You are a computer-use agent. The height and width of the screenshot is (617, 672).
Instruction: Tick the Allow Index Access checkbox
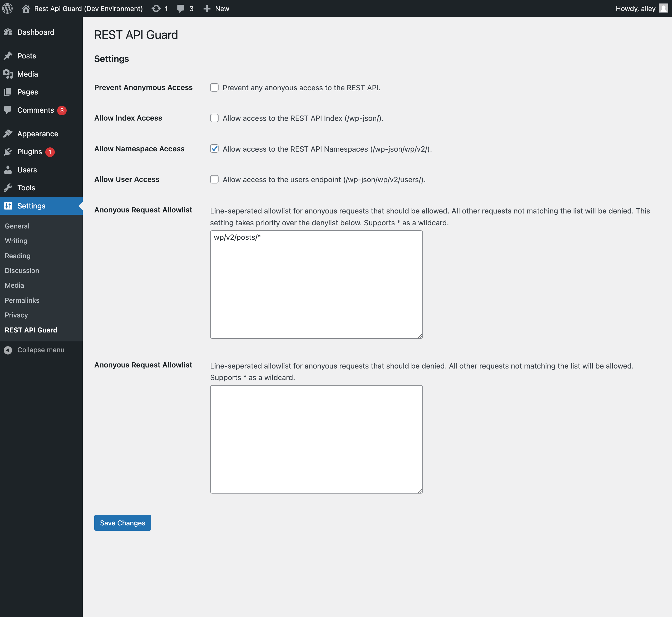(x=214, y=118)
